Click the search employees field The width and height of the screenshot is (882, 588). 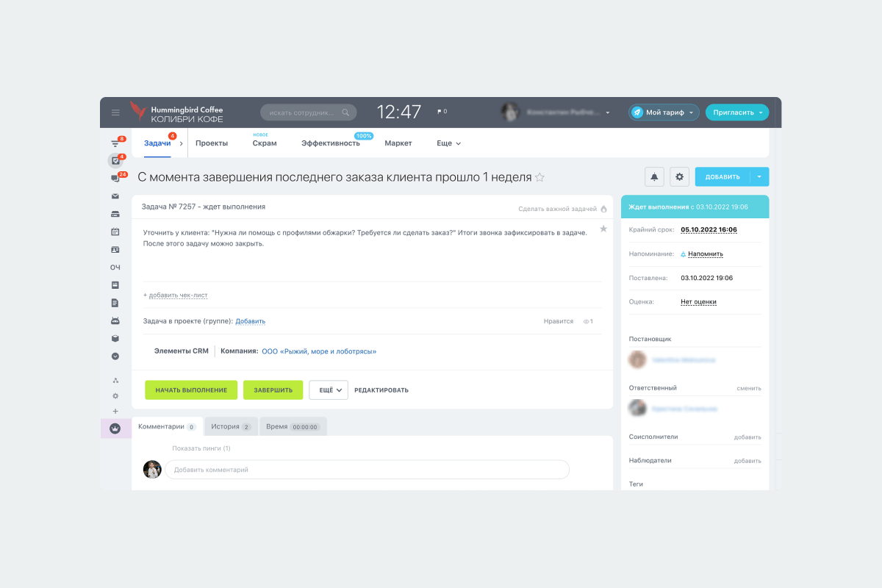[309, 112]
